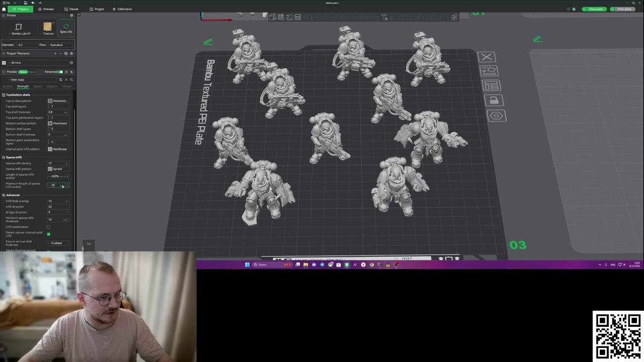Open Top surface pattern dropdown

coord(58,101)
